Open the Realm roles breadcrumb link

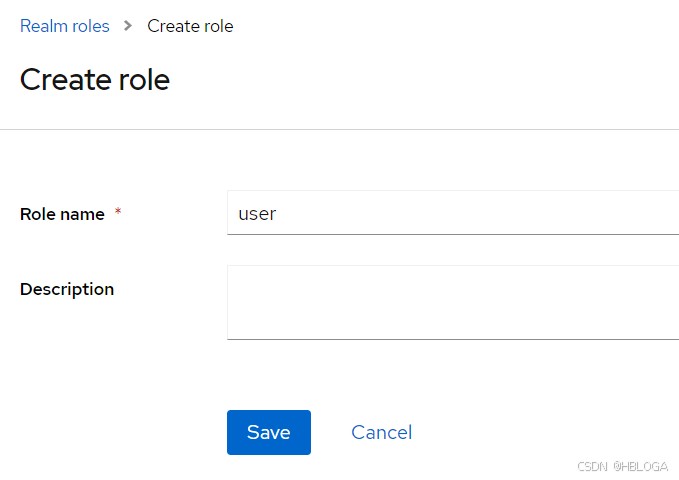64,26
